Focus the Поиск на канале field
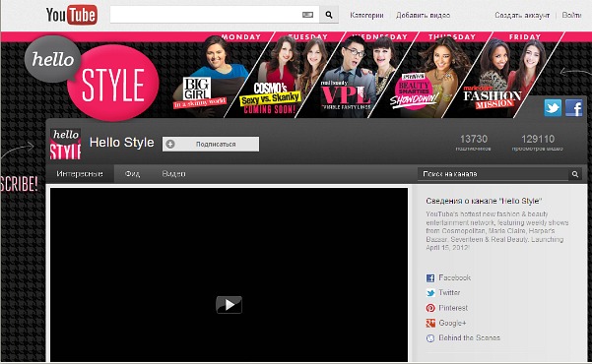Viewport: 592px width, 364px height. tap(493, 174)
